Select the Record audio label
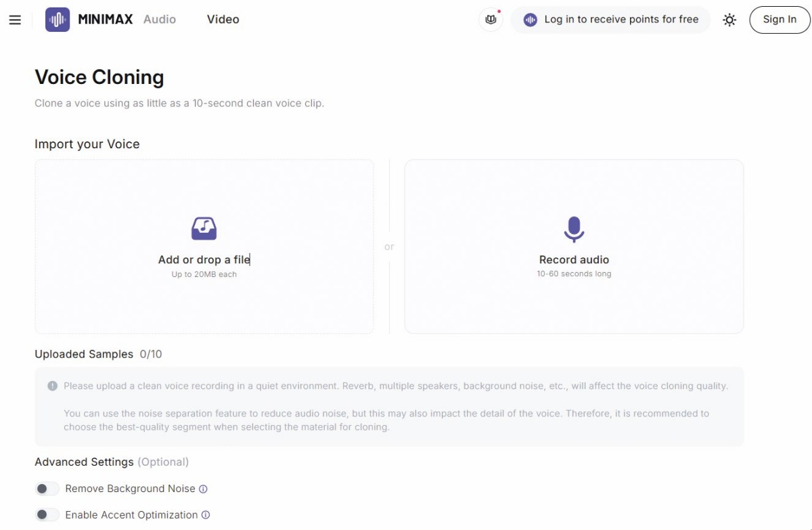 point(574,260)
